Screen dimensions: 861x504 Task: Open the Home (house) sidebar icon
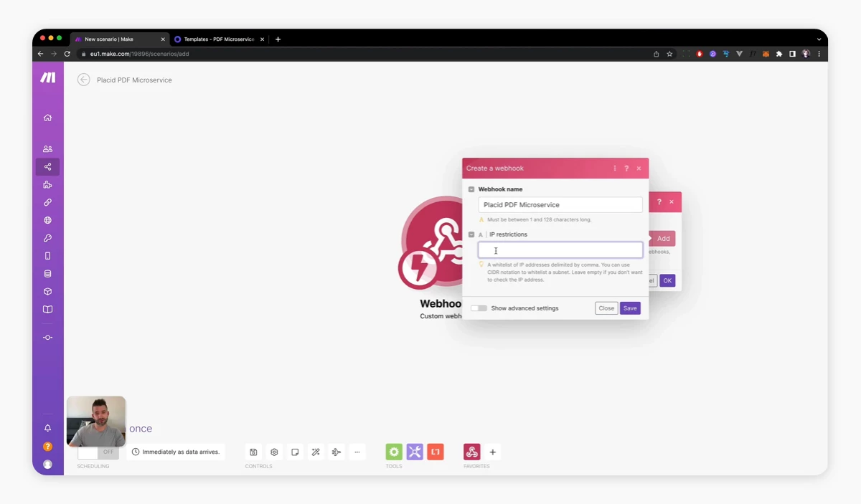pyautogui.click(x=47, y=118)
